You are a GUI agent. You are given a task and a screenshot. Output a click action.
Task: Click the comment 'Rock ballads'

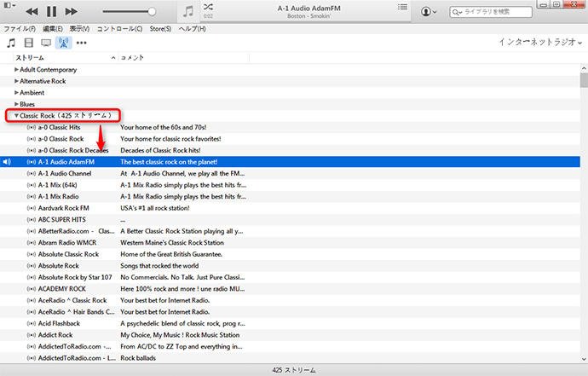[x=138, y=358]
